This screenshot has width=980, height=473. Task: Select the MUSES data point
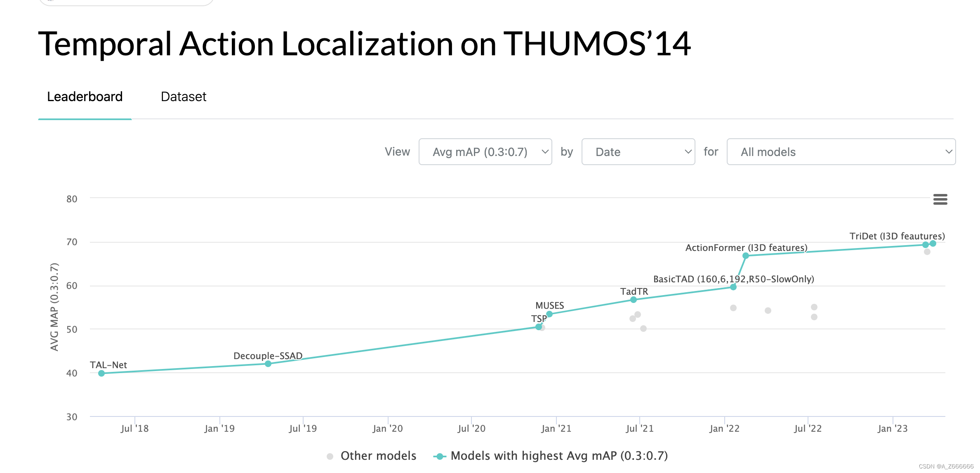pyautogui.click(x=549, y=314)
